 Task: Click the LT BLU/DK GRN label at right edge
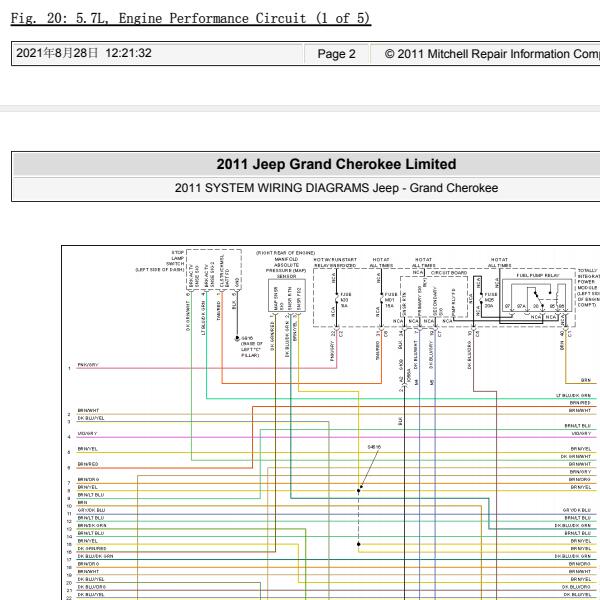(x=573, y=395)
